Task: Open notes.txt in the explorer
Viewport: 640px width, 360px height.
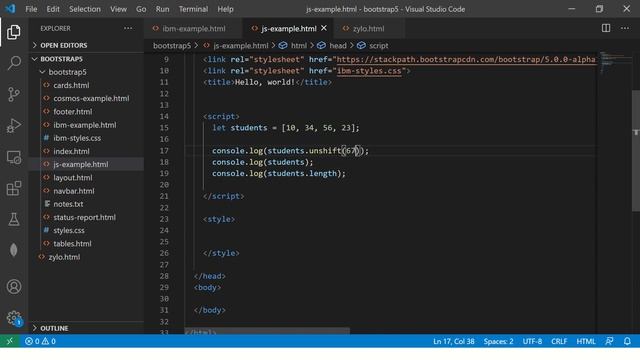Action: click(x=68, y=204)
